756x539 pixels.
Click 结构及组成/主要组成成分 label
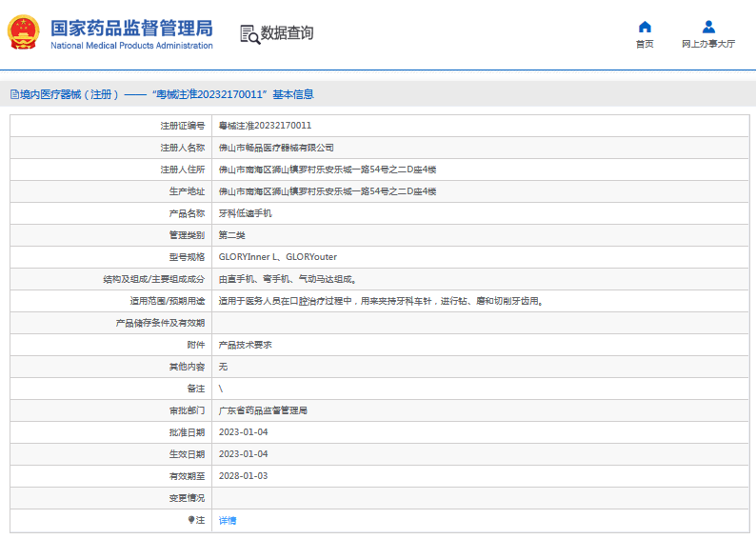(x=154, y=279)
